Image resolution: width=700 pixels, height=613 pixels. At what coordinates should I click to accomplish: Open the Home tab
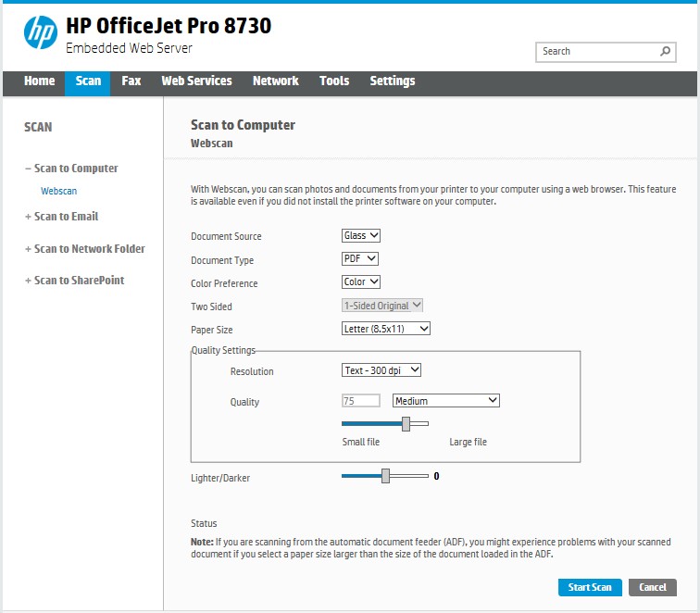[x=39, y=81]
